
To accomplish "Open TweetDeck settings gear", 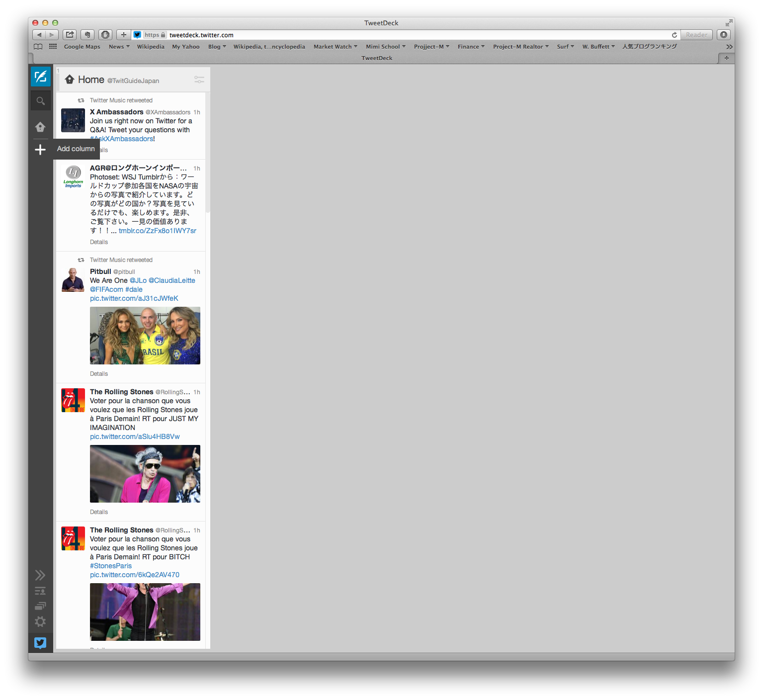I will (x=40, y=621).
